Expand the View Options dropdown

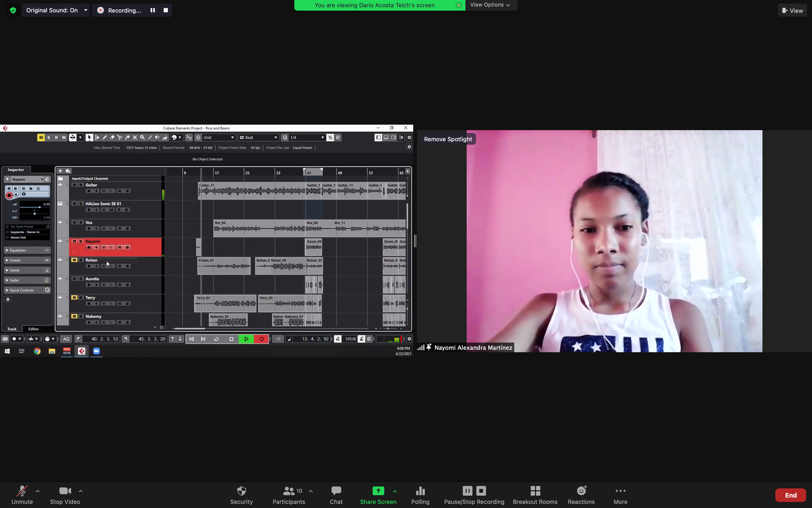pos(490,5)
